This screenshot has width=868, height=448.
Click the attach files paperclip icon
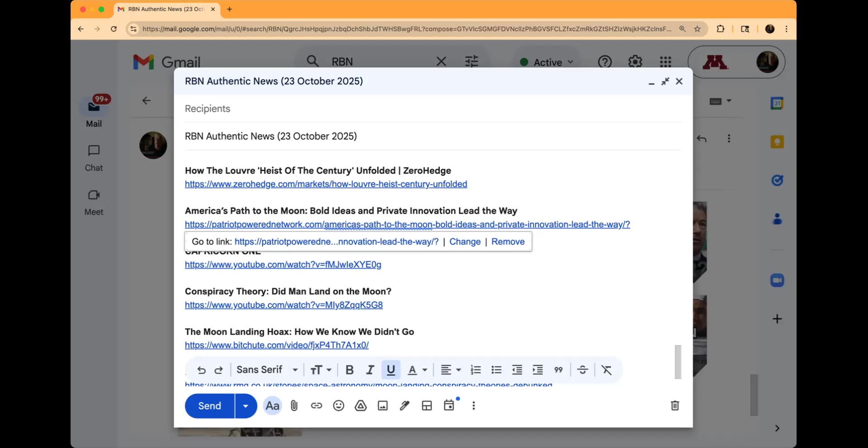(294, 406)
